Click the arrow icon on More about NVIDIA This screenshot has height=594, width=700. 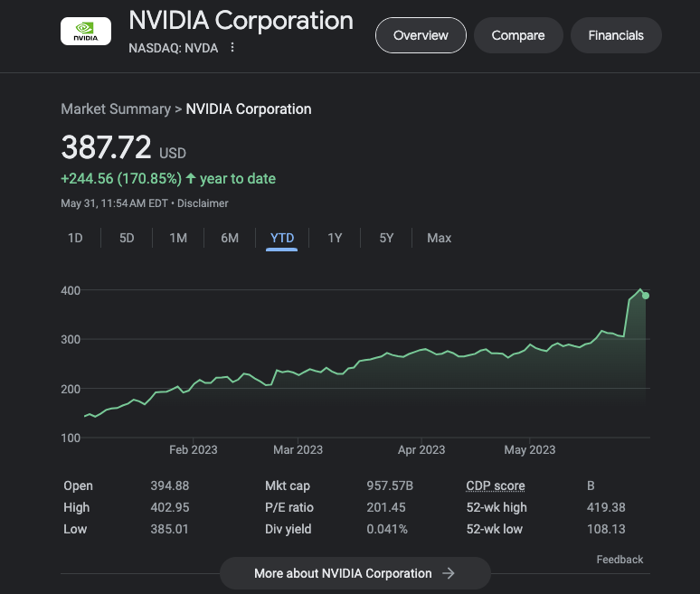[x=449, y=573]
